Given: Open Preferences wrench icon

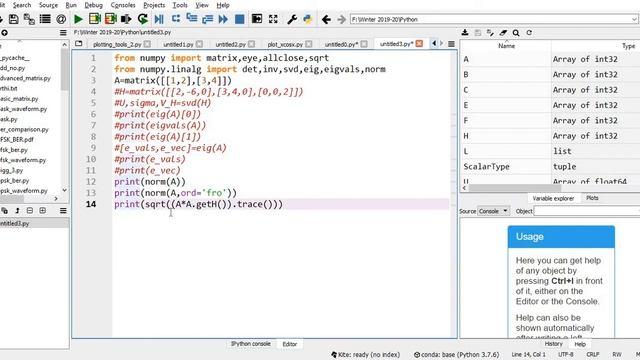Looking at the screenshot, I should 292,19.
